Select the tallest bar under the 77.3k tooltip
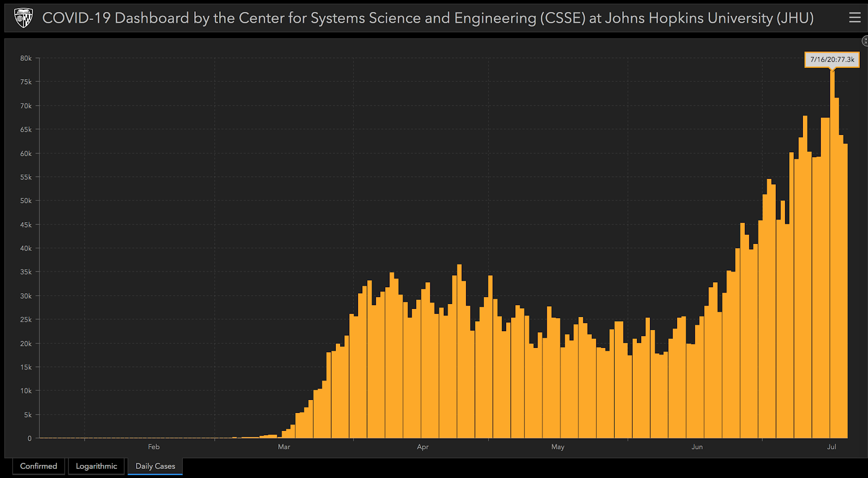This screenshot has width=868, height=478. point(832,255)
